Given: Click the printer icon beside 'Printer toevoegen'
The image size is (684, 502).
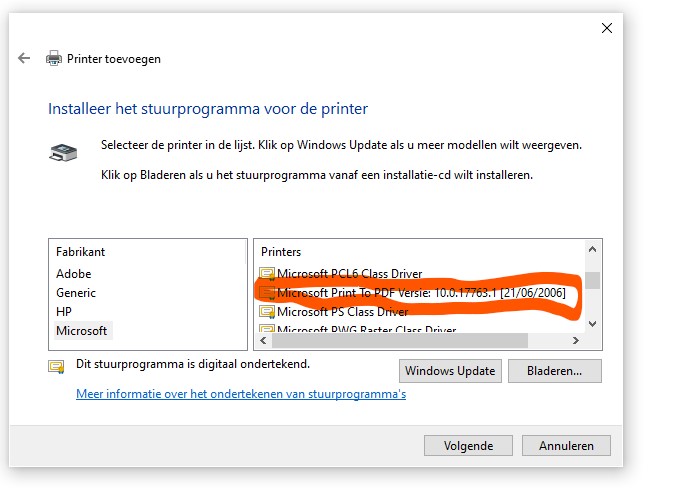Looking at the screenshot, I should 54,59.
